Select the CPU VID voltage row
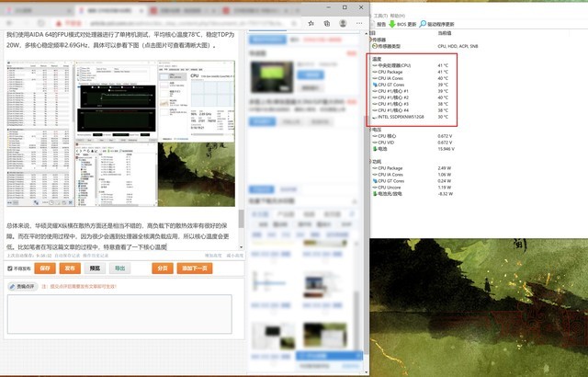Viewport: 588px width, 377px height. coord(413,143)
